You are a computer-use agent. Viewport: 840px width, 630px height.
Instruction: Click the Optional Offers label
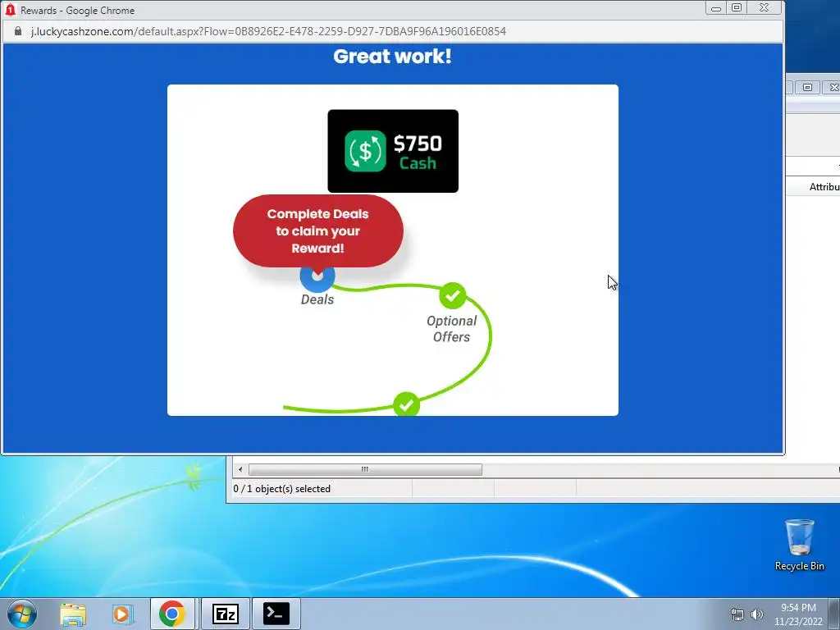click(451, 329)
